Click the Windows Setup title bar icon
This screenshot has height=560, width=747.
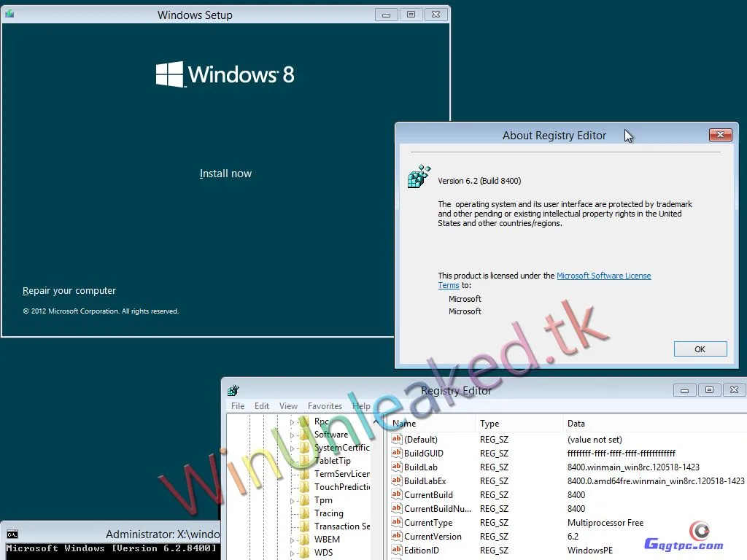pyautogui.click(x=9, y=14)
